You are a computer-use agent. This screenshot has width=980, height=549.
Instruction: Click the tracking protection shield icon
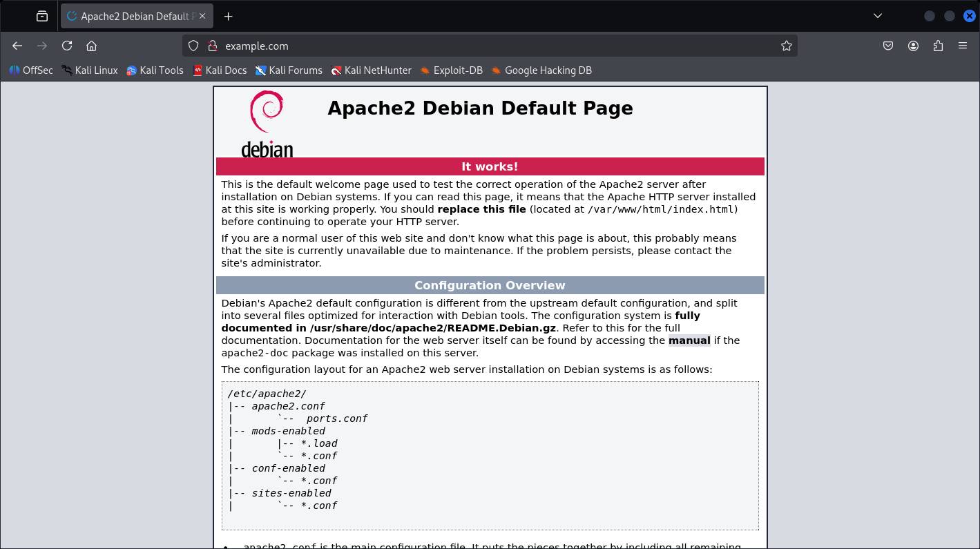pos(193,46)
